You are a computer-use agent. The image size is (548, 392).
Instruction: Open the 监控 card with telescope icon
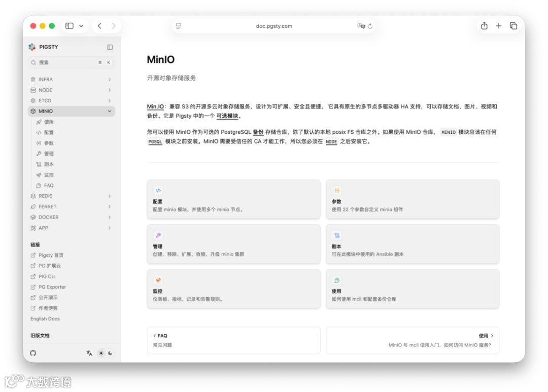(x=233, y=289)
